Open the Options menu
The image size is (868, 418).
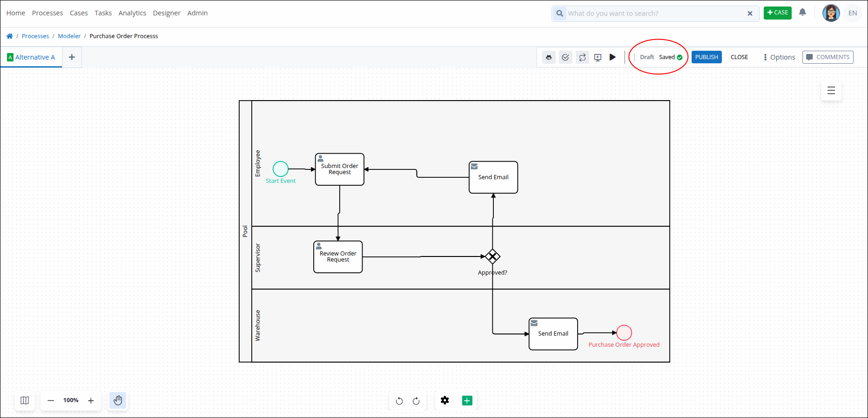pos(779,57)
